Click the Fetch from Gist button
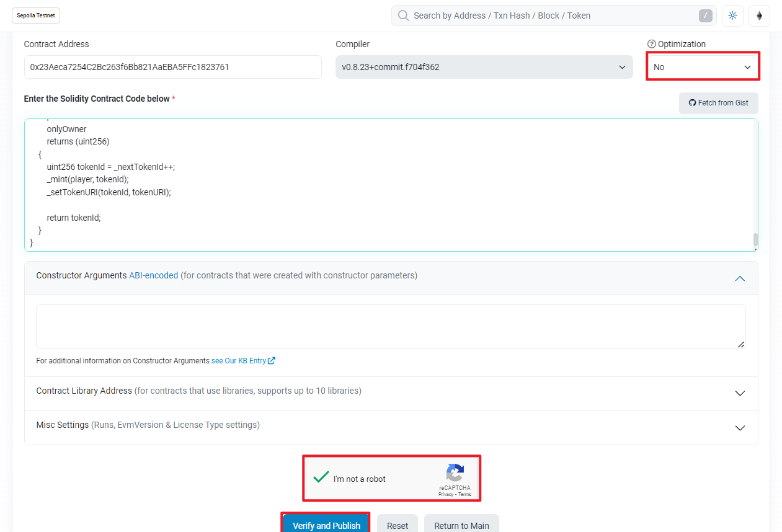 point(718,103)
